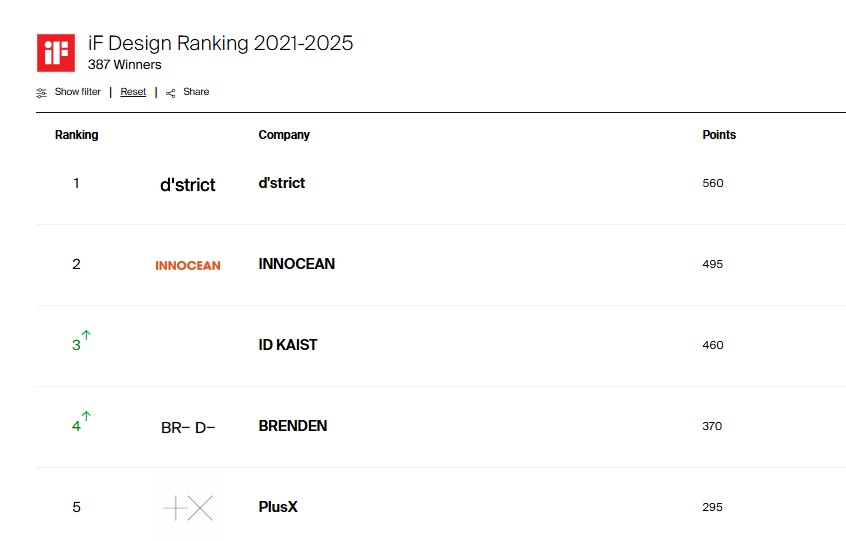Select the PlusX company name

pyautogui.click(x=278, y=507)
